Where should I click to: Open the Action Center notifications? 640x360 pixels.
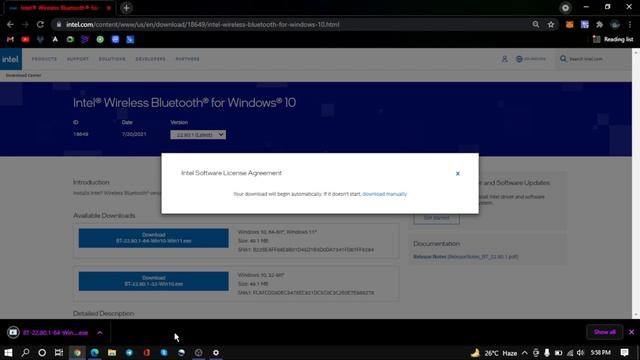click(x=624, y=353)
